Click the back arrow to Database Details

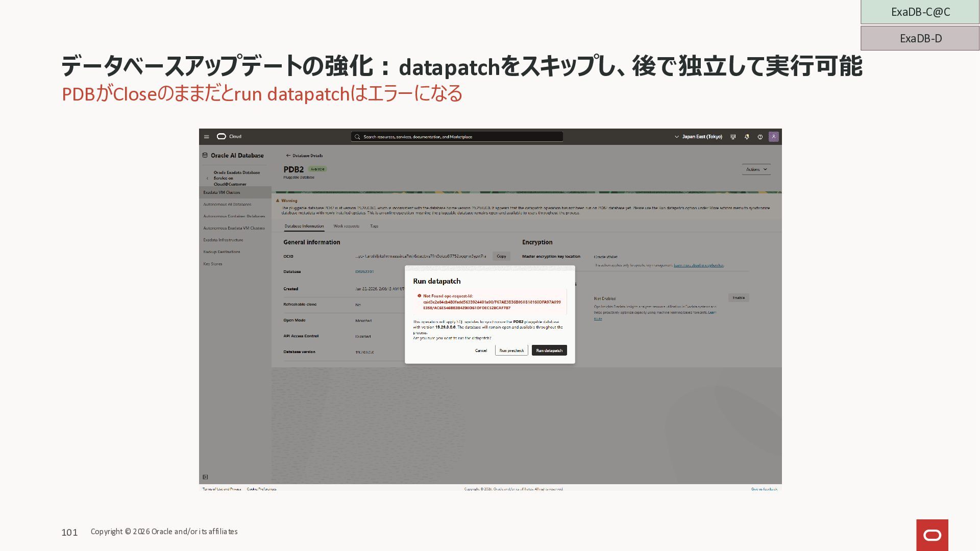point(288,156)
